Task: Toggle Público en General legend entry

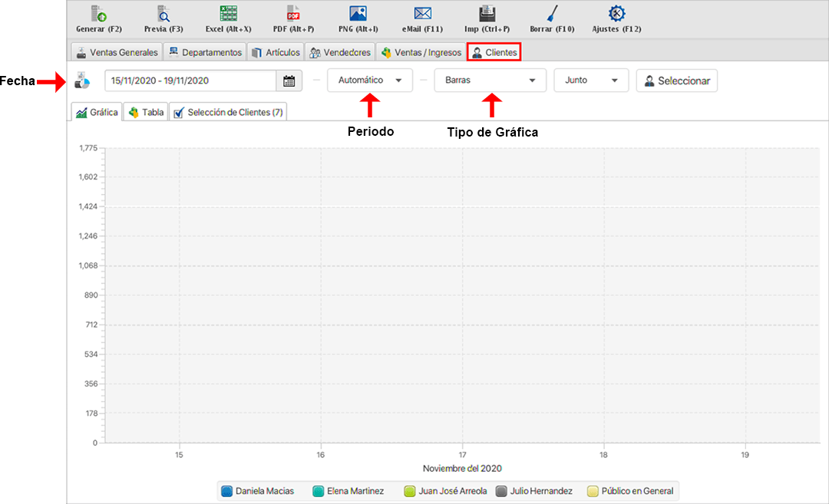Action: click(x=629, y=491)
